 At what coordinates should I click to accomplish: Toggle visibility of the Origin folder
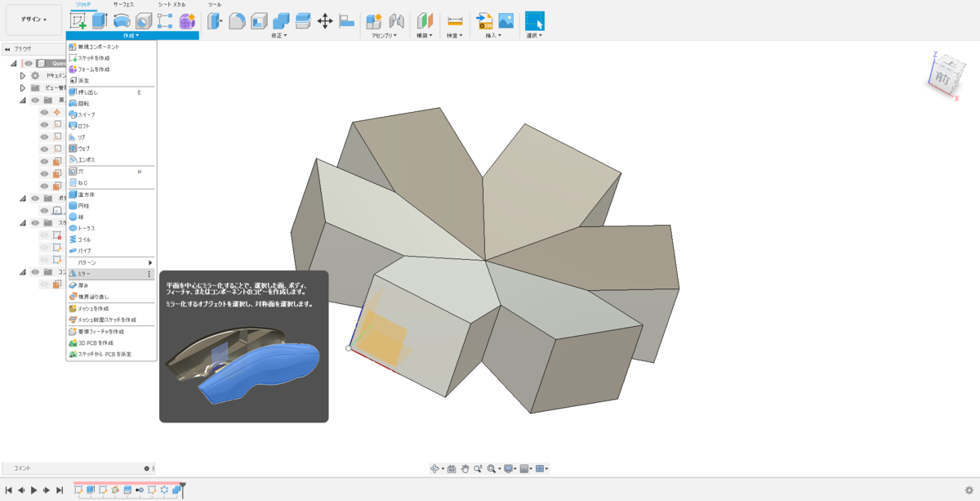(x=36, y=100)
